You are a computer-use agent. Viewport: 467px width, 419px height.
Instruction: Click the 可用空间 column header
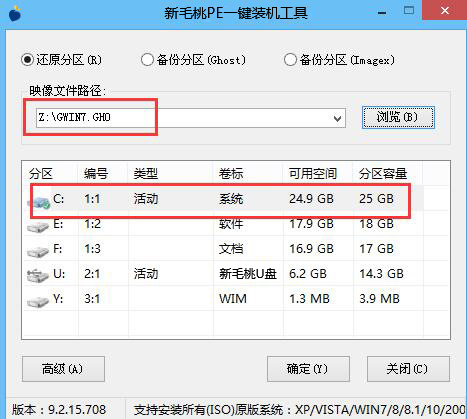point(313,174)
